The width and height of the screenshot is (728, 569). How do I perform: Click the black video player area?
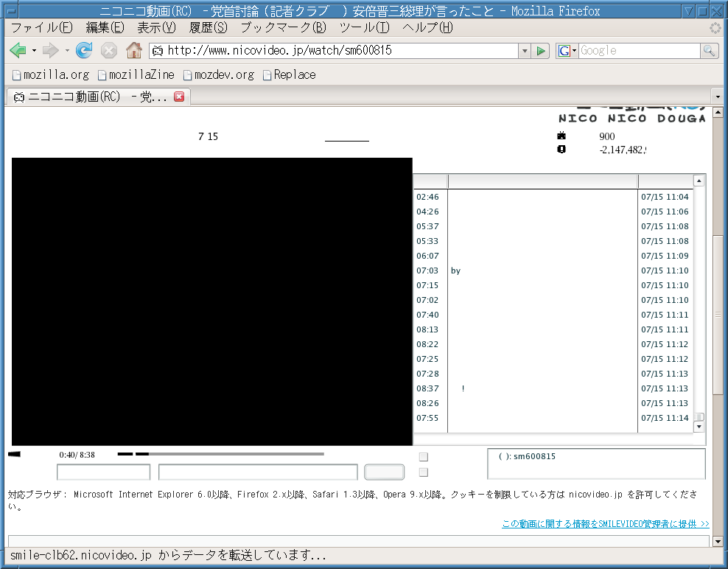pyautogui.click(x=211, y=301)
